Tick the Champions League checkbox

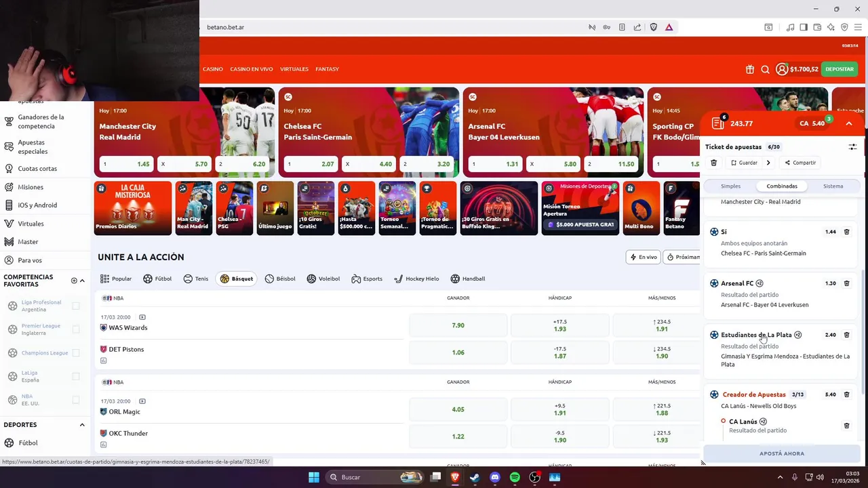(76, 352)
